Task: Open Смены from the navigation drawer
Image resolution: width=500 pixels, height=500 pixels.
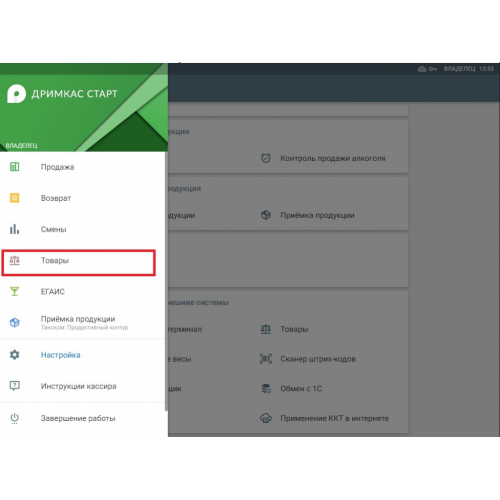Action: click(x=83, y=229)
